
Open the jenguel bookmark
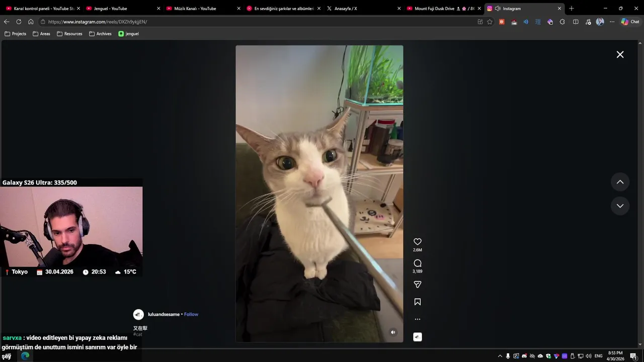coord(128,34)
